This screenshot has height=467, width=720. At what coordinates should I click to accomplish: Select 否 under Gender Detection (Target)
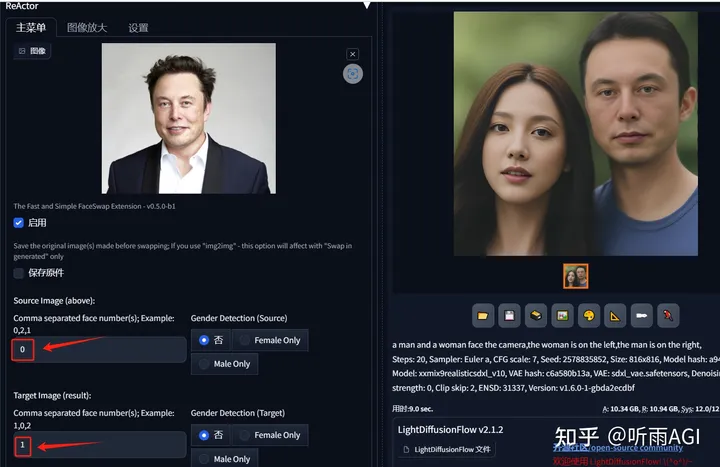click(x=211, y=435)
